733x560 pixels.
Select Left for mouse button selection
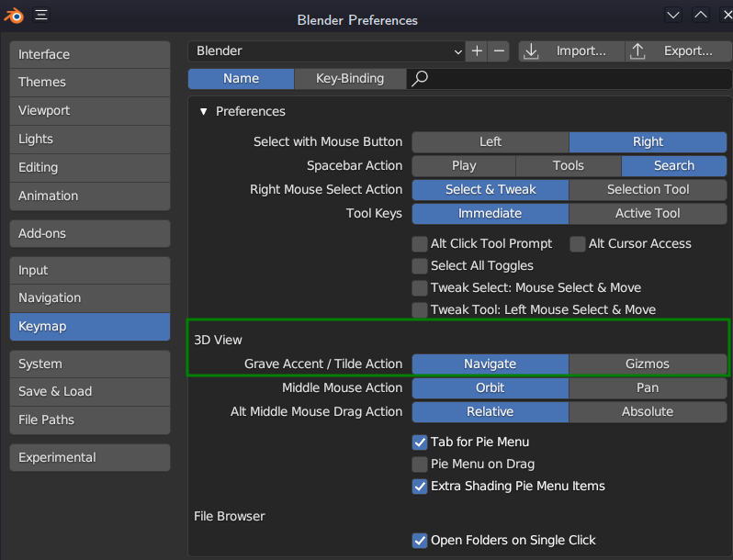click(491, 142)
